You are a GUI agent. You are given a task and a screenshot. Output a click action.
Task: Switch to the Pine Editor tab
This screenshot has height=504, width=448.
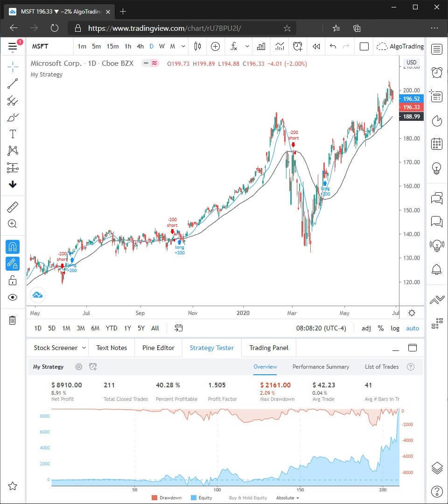(x=159, y=348)
